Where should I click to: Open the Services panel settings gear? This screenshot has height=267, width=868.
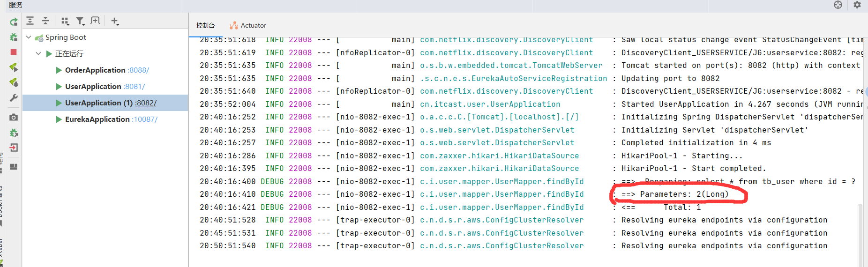coord(857,5)
